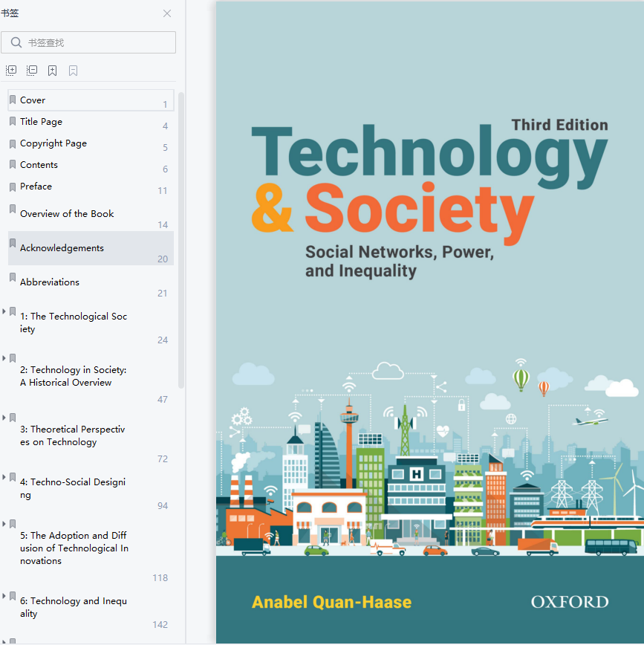Screen dimensions: 644x645
Task: Click the flag icon for chapter 5
Action: [x=13, y=524]
